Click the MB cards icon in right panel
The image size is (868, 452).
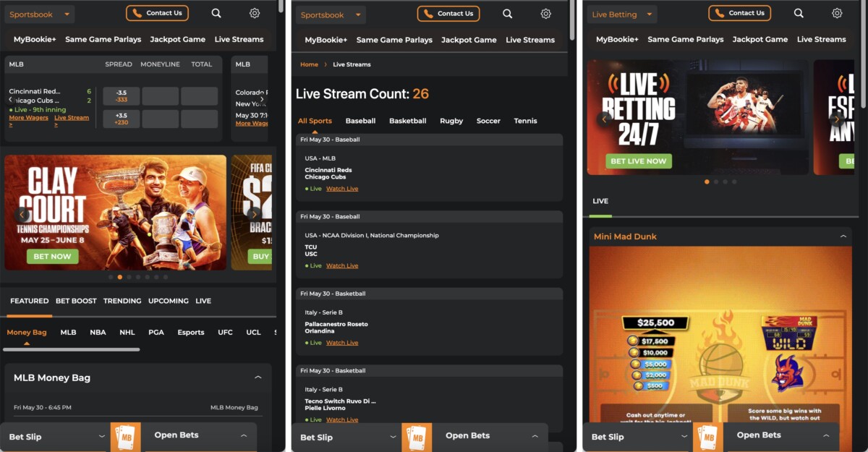point(708,438)
